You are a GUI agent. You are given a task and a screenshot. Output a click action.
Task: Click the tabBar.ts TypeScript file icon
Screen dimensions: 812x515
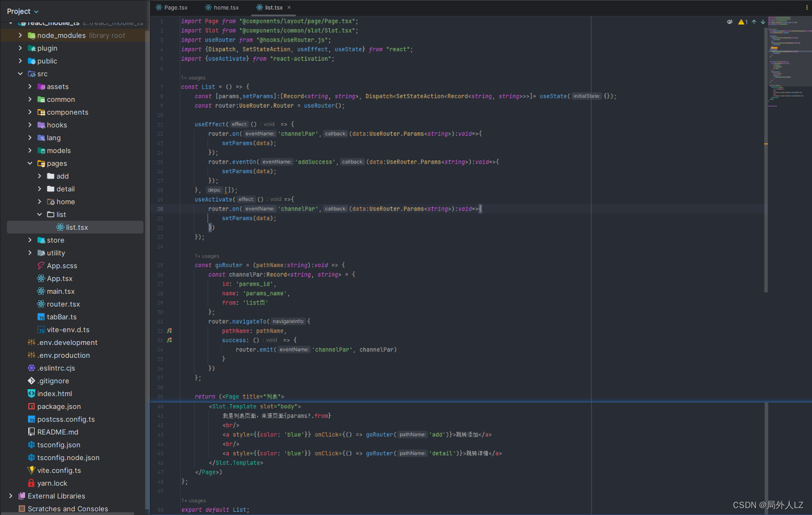click(x=41, y=317)
